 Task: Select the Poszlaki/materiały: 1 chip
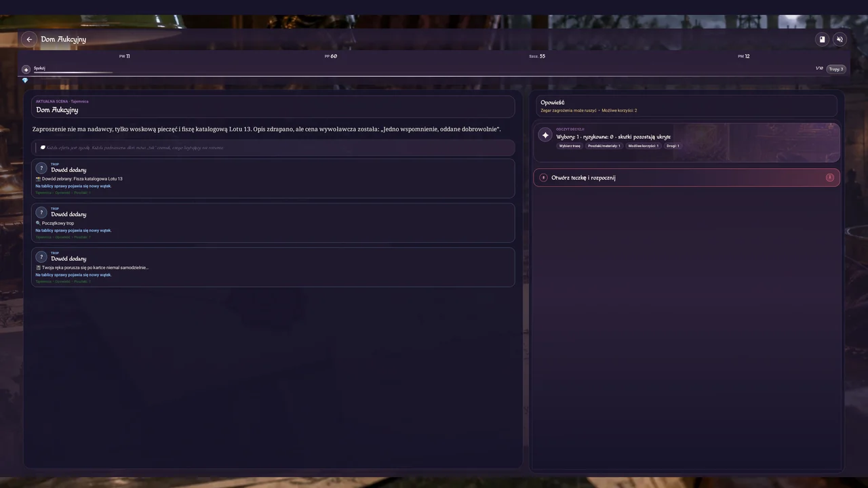604,146
